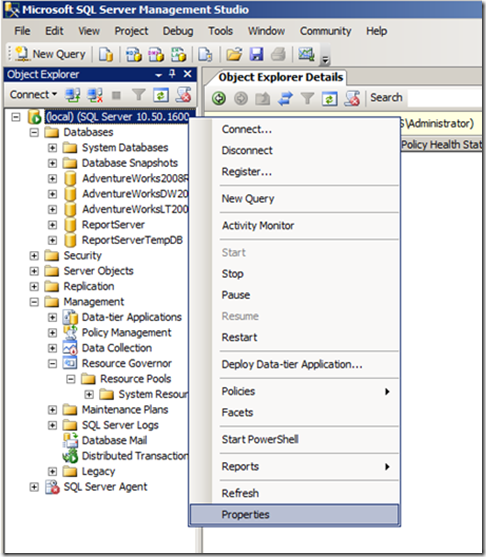Click the Database Engine Query icon in main toolbar

106,54
